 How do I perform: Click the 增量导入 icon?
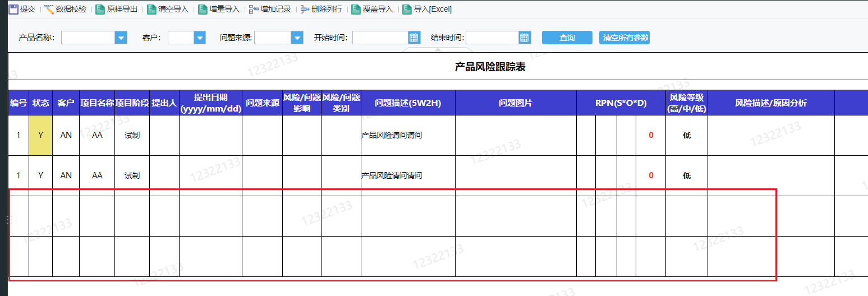203,10
